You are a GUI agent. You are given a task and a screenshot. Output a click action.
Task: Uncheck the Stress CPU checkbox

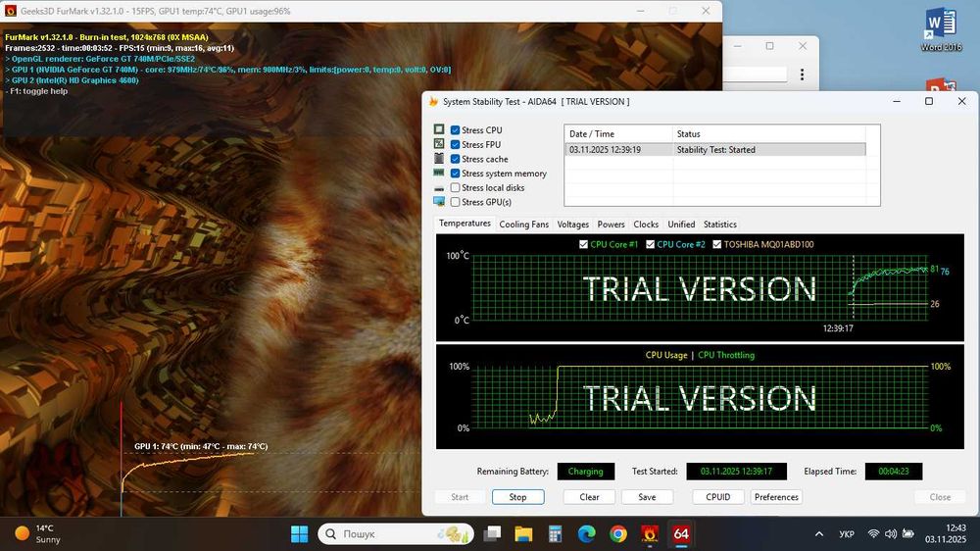pyautogui.click(x=456, y=129)
